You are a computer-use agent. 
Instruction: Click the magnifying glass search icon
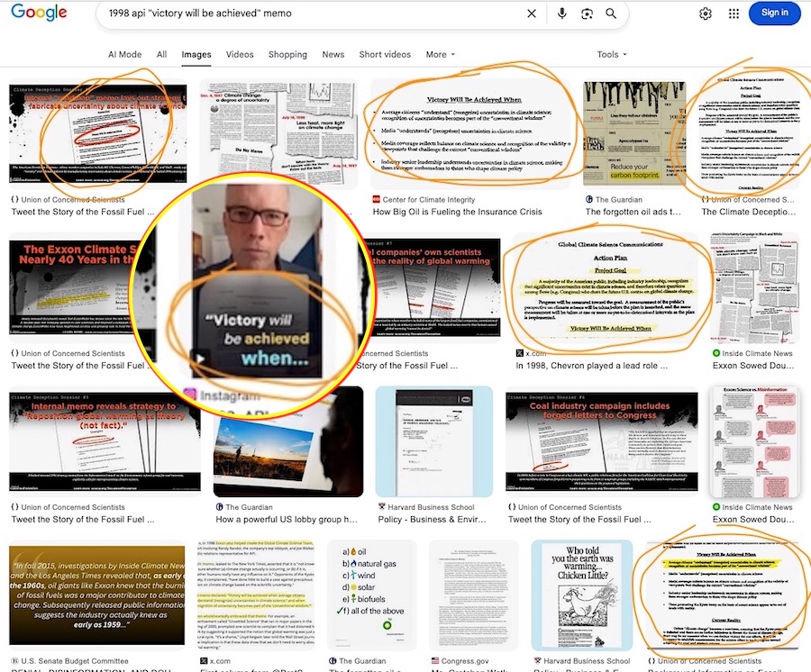point(611,14)
